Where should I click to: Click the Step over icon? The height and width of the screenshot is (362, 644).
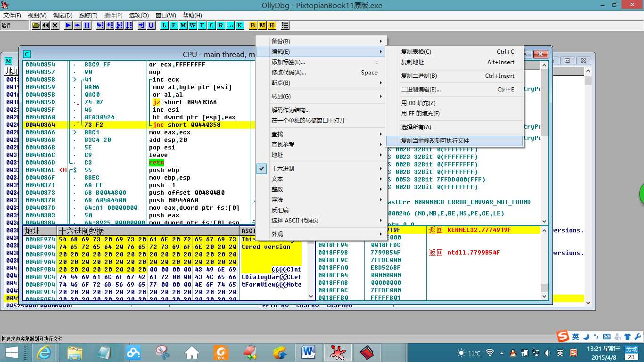[110, 25]
